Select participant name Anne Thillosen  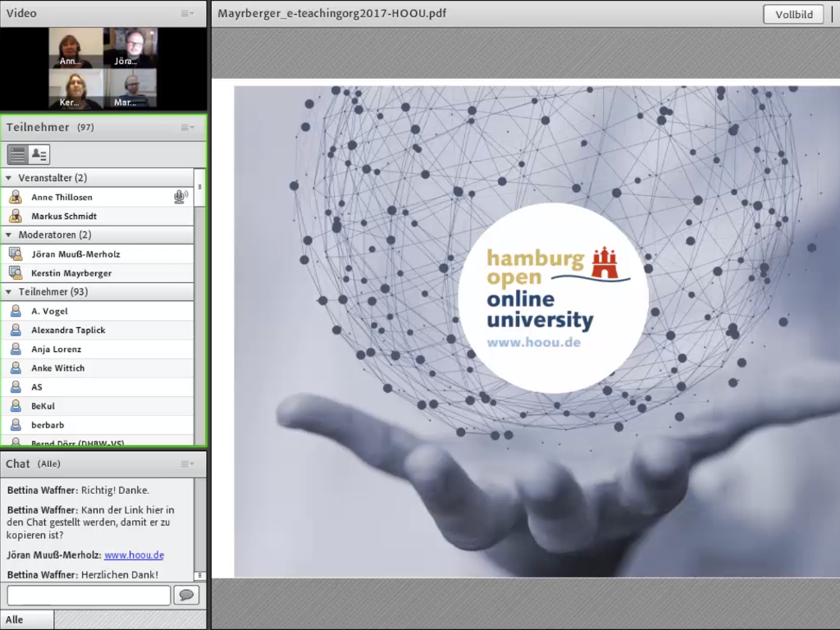point(62,197)
